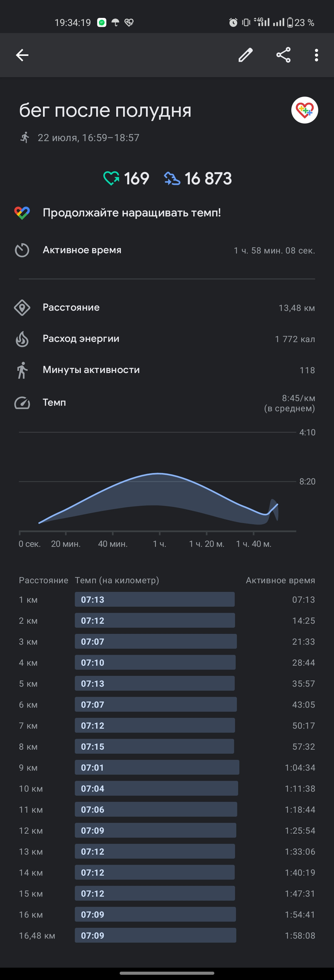Tap the pace chart curve peak
Viewport: 334px width, 980px height.
[x=158, y=474]
